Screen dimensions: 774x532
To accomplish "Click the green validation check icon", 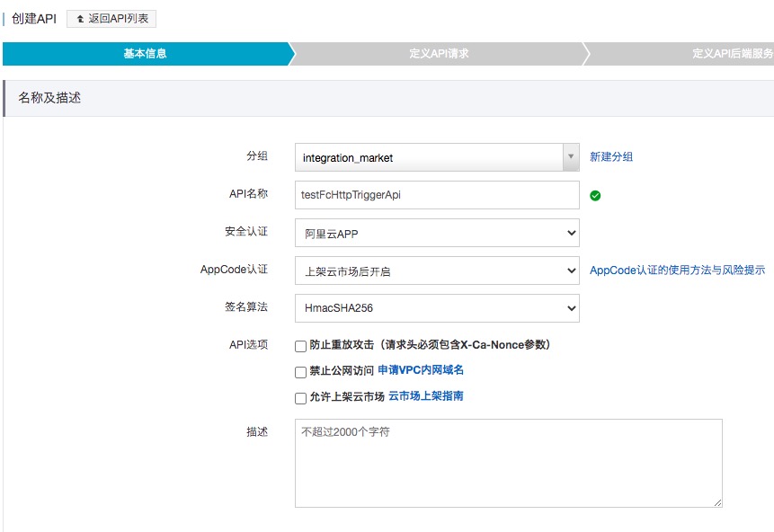I will click(595, 196).
